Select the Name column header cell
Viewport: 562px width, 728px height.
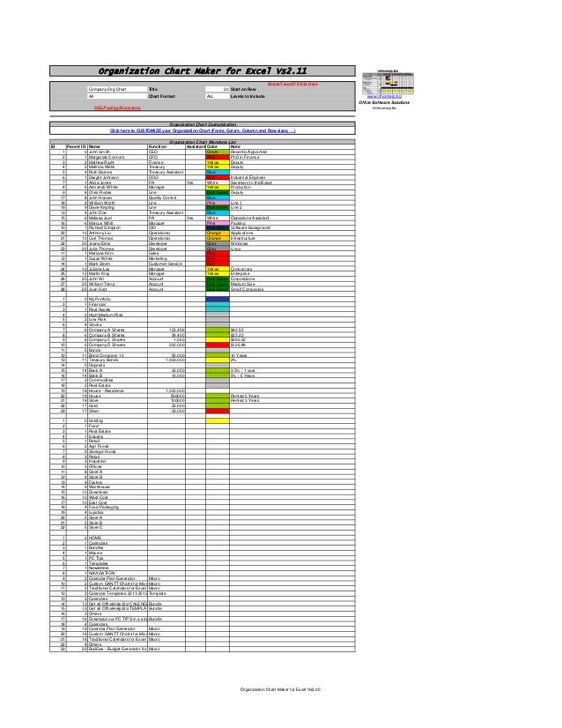tap(117, 146)
